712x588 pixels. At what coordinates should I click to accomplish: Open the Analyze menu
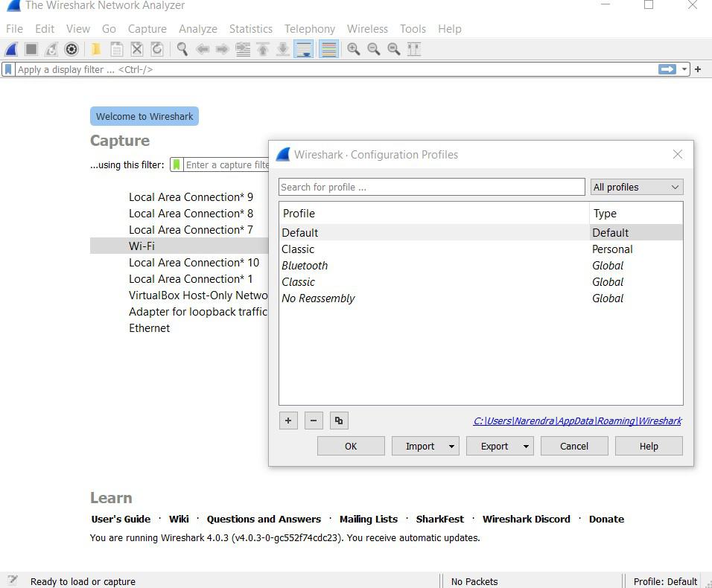(x=198, y=28)
